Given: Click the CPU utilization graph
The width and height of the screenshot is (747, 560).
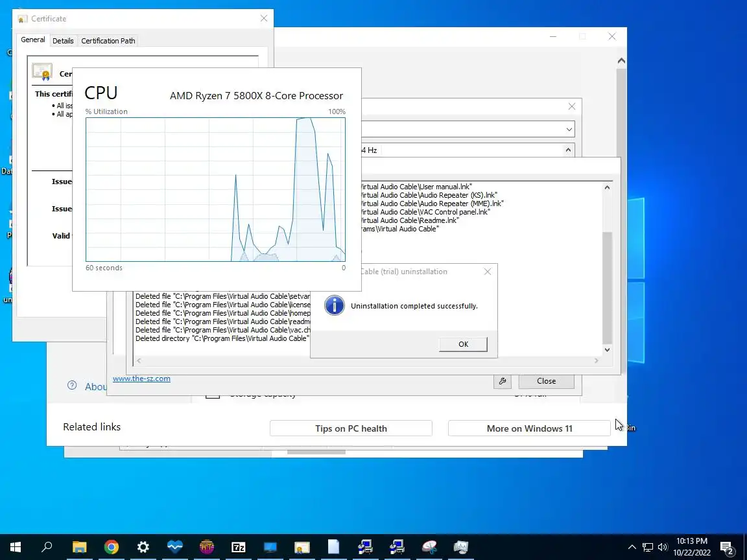Looking at the screenshot, I should pyautogui.click(x=215, y=189).
